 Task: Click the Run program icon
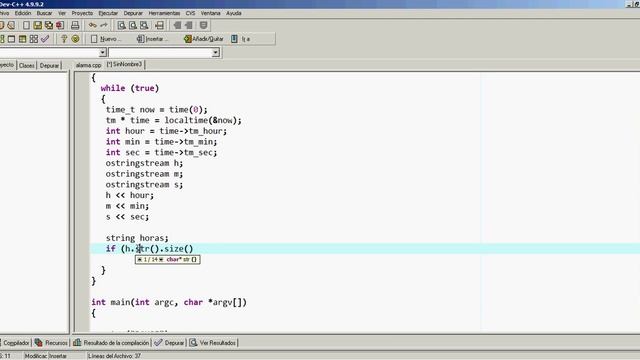pos(11,39)
